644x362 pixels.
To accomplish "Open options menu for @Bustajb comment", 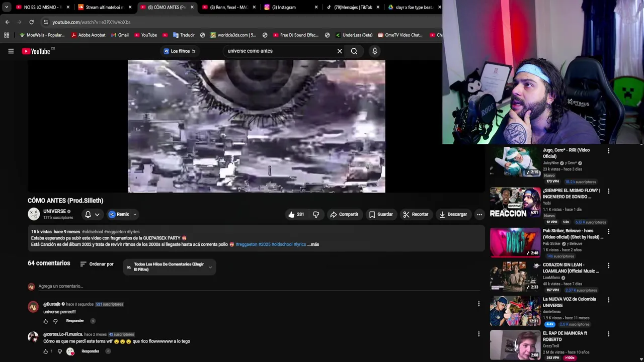I will (x=478, y=304).
